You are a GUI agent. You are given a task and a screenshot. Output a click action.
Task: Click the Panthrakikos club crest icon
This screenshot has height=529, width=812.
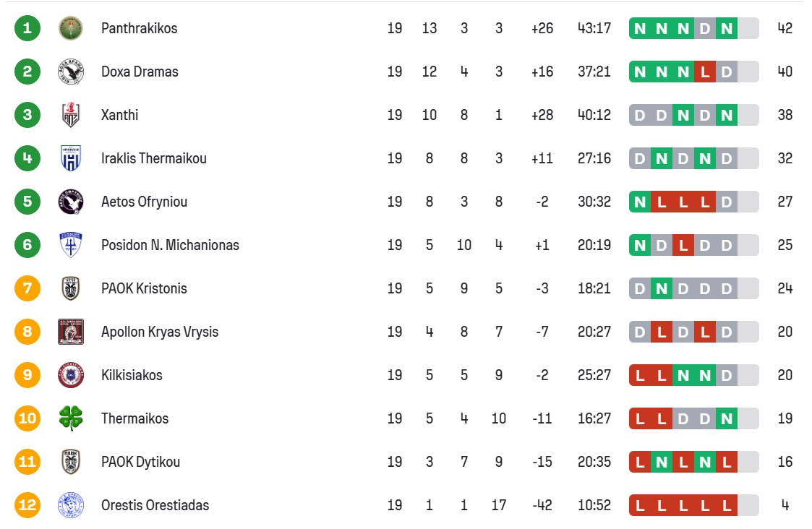coord(70,28)
